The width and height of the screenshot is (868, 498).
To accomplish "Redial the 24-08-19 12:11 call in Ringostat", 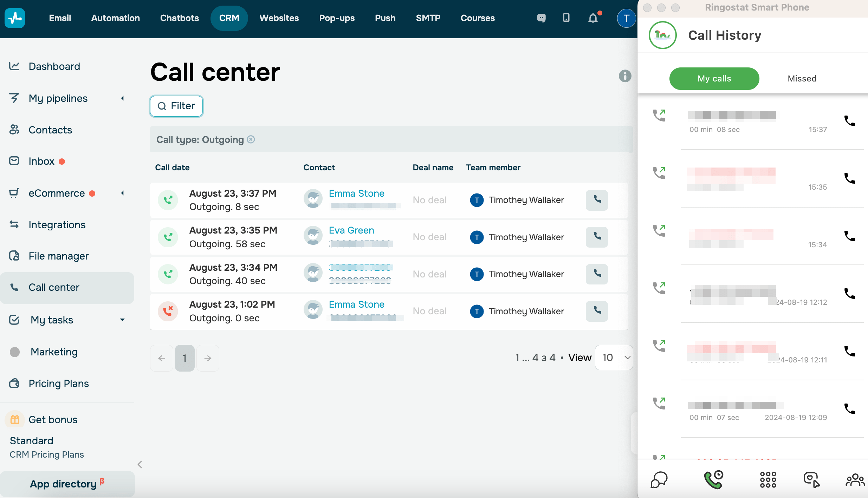I will point(849,351).
